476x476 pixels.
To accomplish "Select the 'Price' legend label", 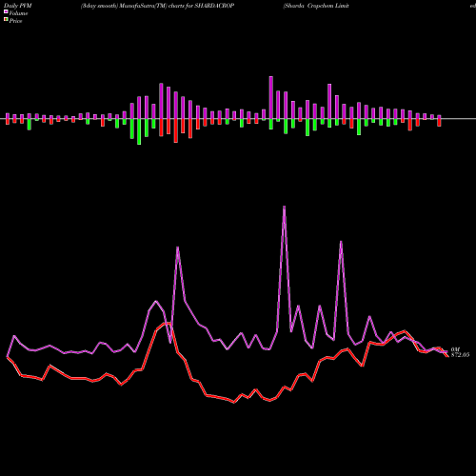I will coord(15,21).
